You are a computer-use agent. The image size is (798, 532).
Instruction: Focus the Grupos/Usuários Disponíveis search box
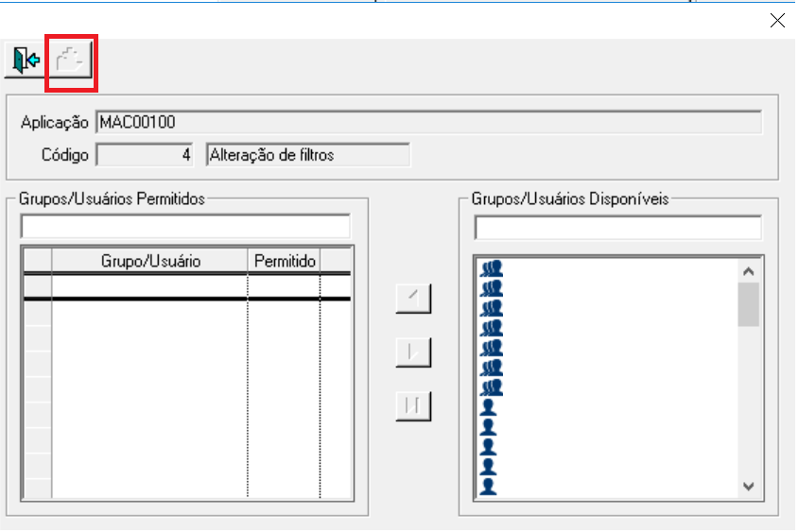617,228
